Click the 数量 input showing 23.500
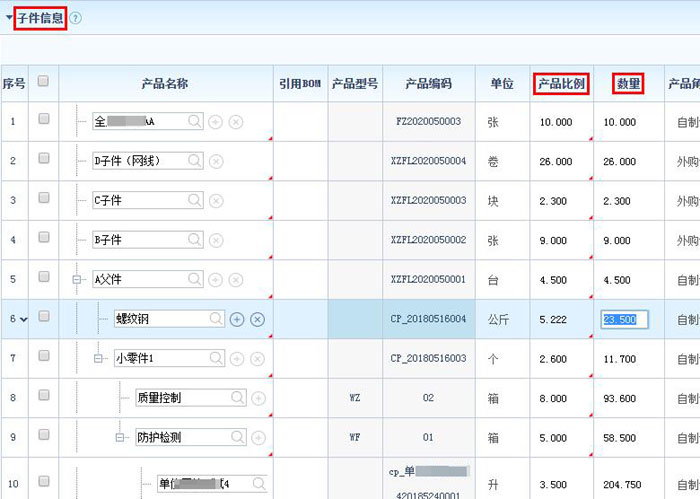The height and width of the screenshot is (499, 700). (624, 319)
